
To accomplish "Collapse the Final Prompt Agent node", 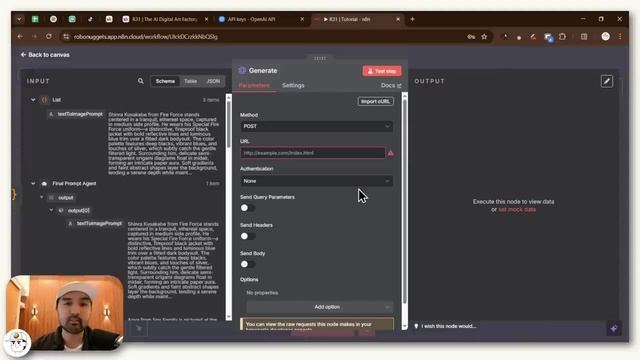I will point(33,184).
